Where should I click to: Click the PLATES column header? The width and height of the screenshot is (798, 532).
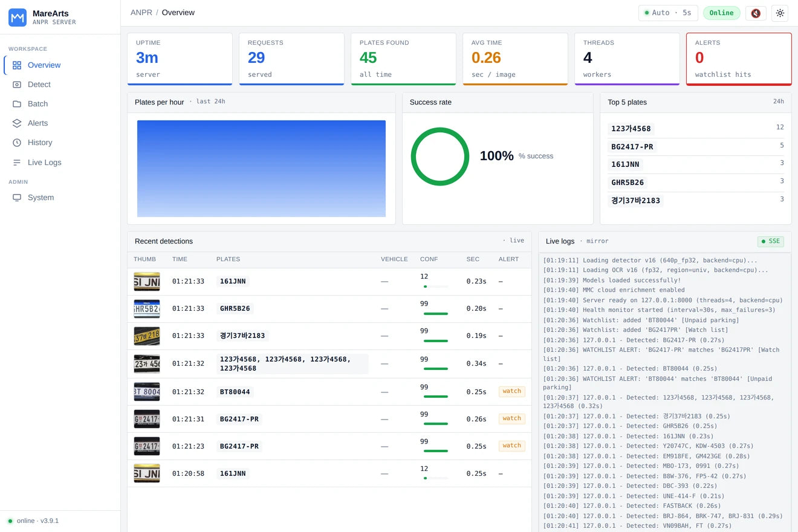tap(229, 259)
